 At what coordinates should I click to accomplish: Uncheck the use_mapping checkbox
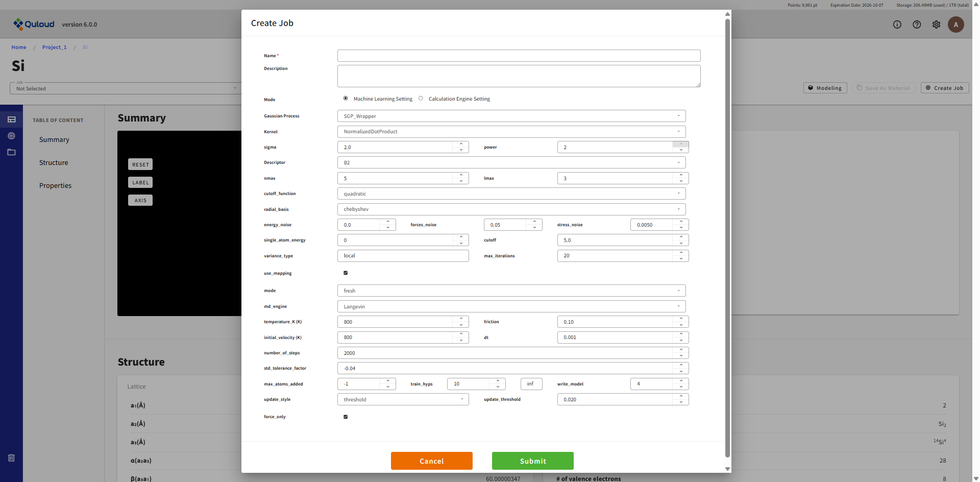(x=346, y=273)
